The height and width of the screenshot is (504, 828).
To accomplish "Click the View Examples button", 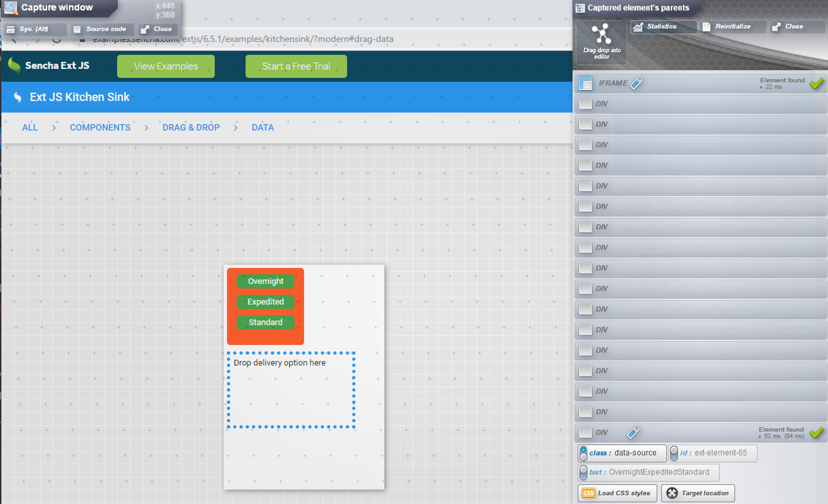I will point(166,66).
